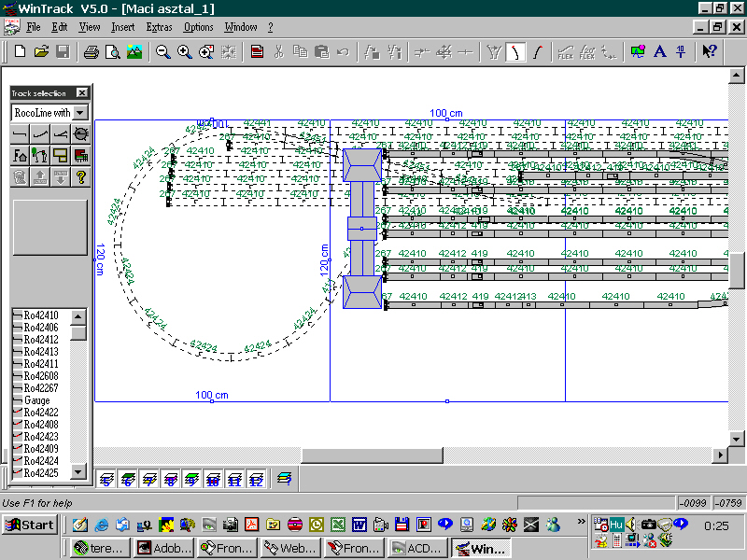This screenshot has height=560, width=747.
Task: Open the Window menu
Action: click(x=241, y=27)
